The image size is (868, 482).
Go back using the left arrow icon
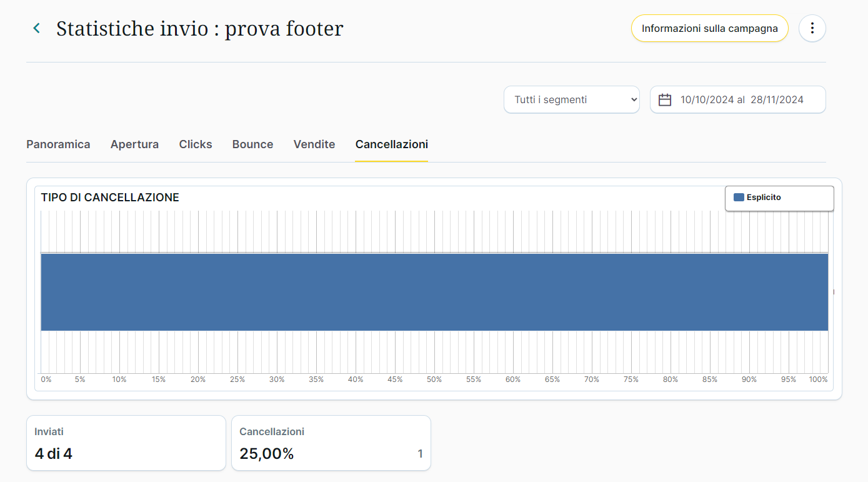pos(37,28)
